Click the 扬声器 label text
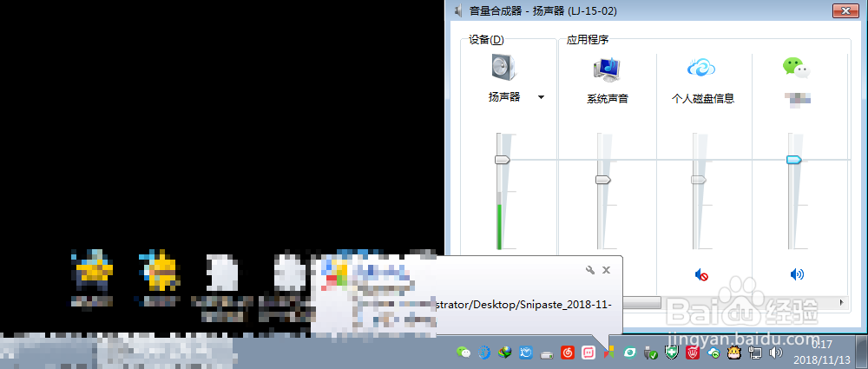The height and width of the screenshot is (369, 868). click(503, 97)
